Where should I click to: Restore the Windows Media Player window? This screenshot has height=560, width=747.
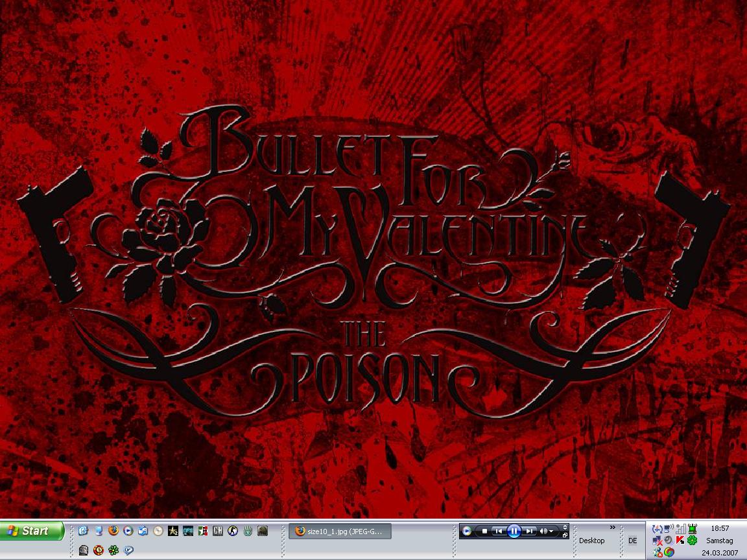tap(565, 535)
